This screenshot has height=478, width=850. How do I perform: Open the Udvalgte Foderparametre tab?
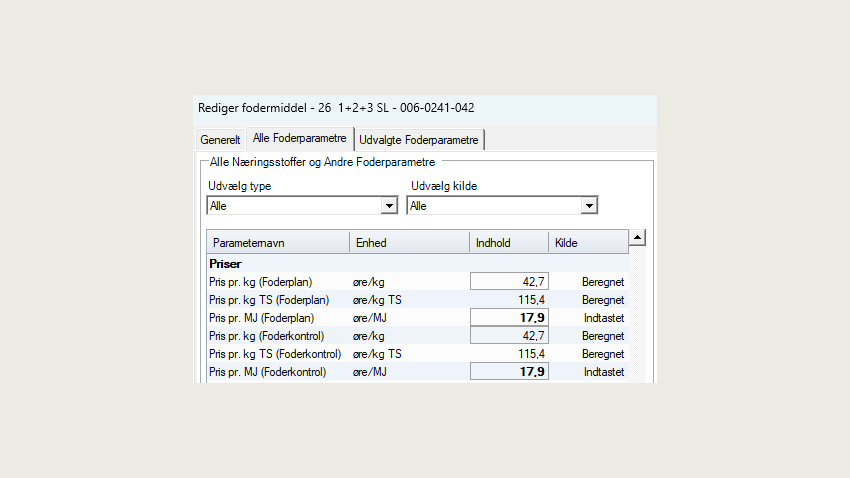tap(418, 140)
